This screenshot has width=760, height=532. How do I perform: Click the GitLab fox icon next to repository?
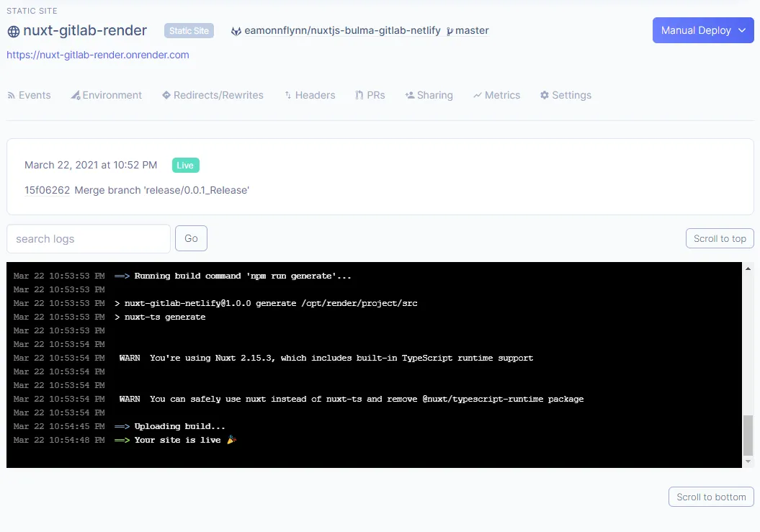pyautogui.click(x=236, y=31)
